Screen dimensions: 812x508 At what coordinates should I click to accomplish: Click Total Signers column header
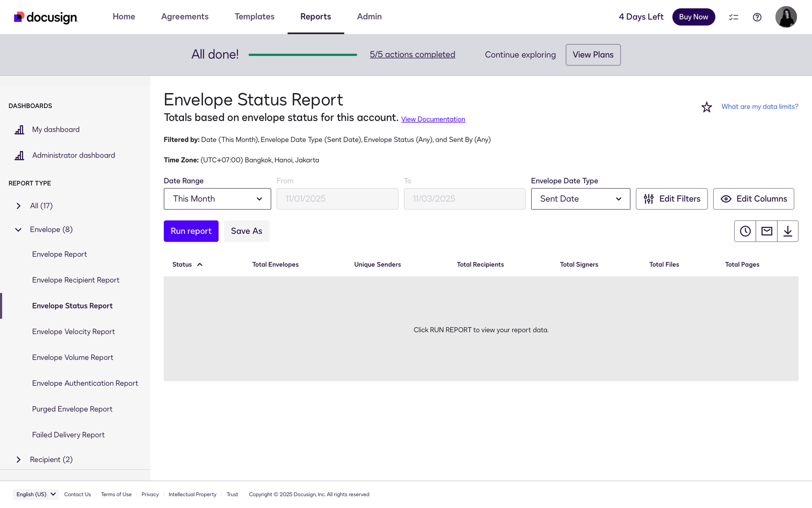579,265
